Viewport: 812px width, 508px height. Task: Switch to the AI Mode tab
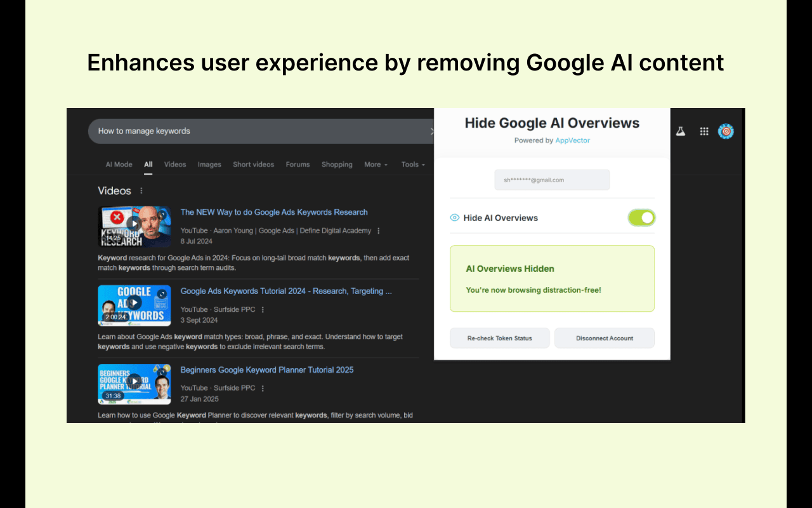[x=119, y=164]
